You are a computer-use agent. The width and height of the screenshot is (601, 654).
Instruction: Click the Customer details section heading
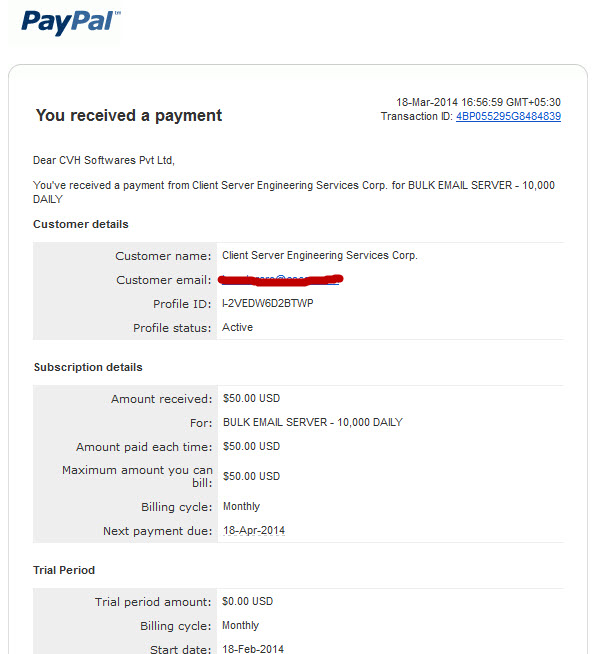pyautogui.click(x=80, y=224)
